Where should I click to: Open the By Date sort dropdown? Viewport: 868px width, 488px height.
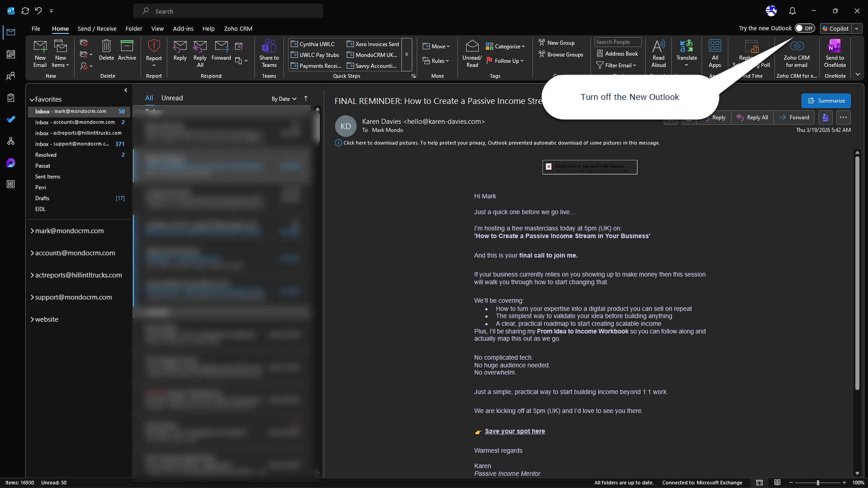284,99
